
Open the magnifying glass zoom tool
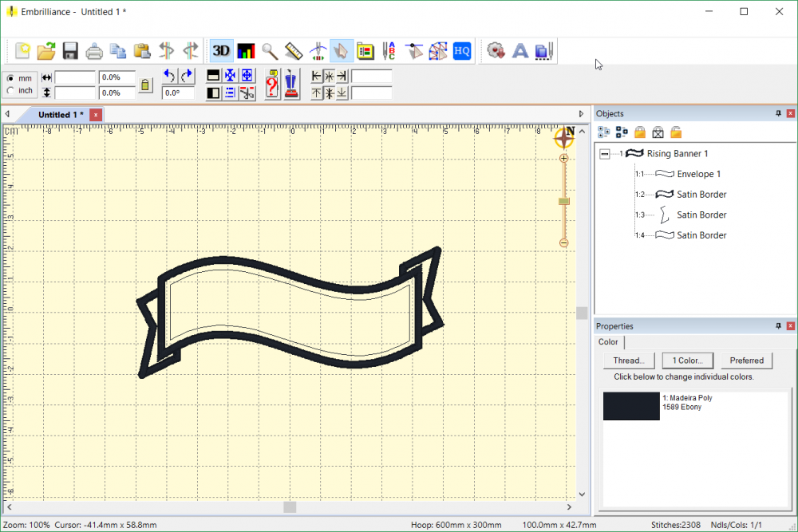[x=270, y=51]
